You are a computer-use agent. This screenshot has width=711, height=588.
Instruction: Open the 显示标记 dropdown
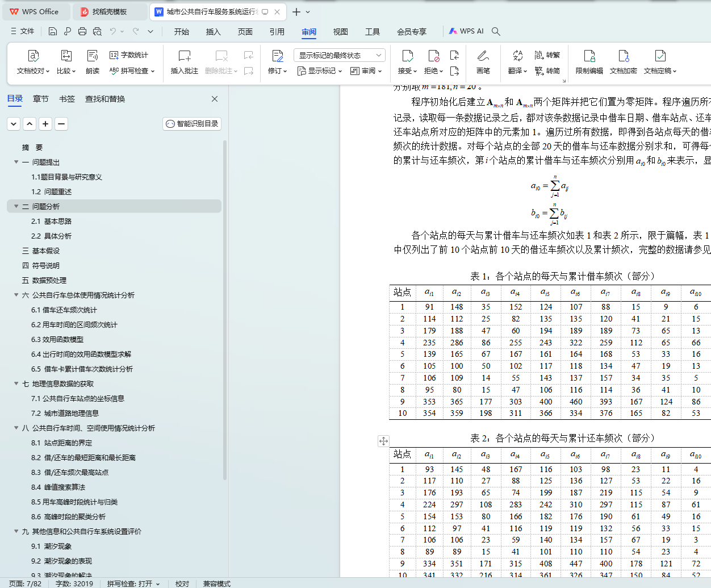(320, 71)
